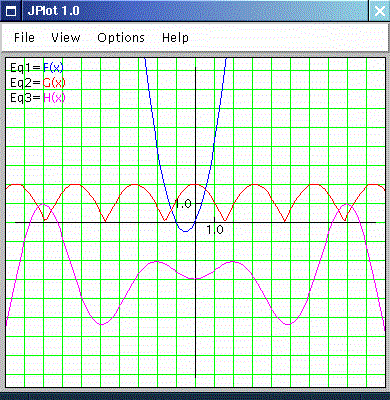Click the Eq3= legend text
This screenshot has height=400, width=390.
[x=25, y=98]
